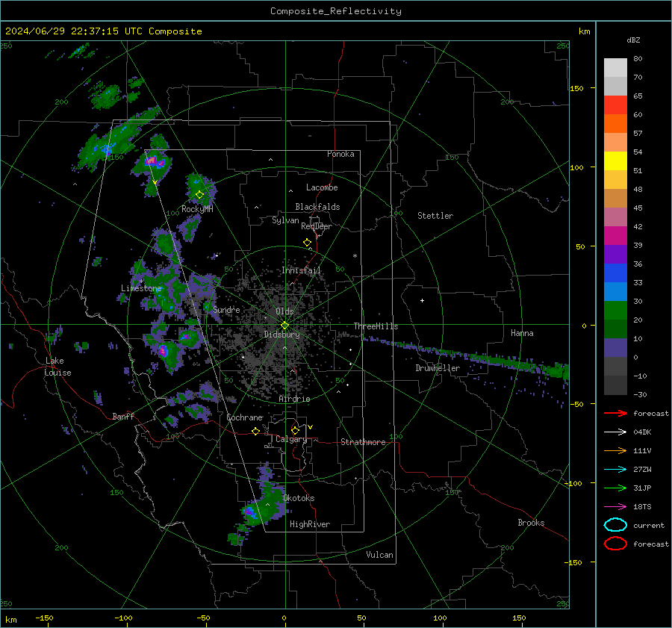Click the ThreeHills label

point(376,326)
